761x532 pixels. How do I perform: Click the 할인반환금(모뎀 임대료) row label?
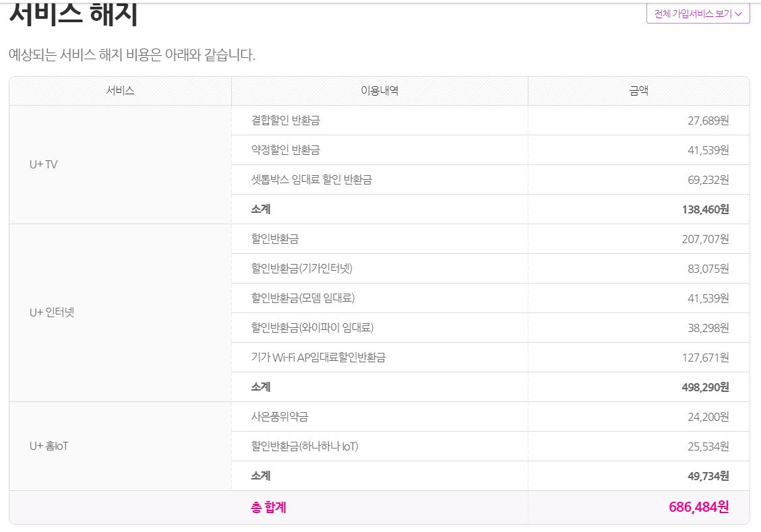(303, 298)
